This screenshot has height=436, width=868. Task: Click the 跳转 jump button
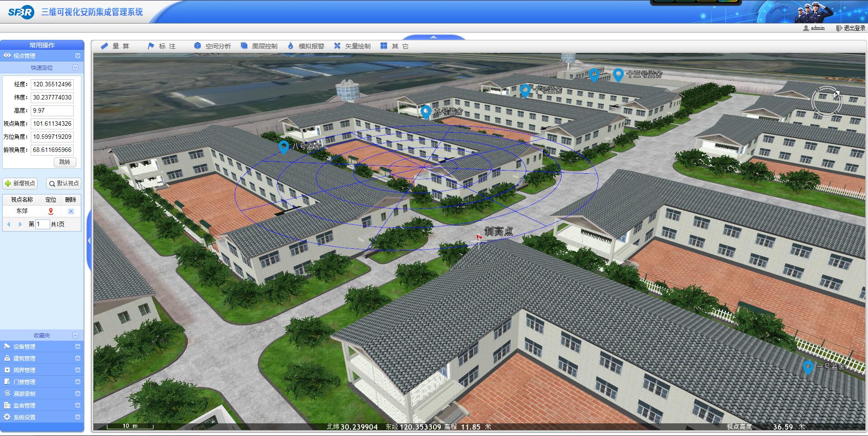65,162
